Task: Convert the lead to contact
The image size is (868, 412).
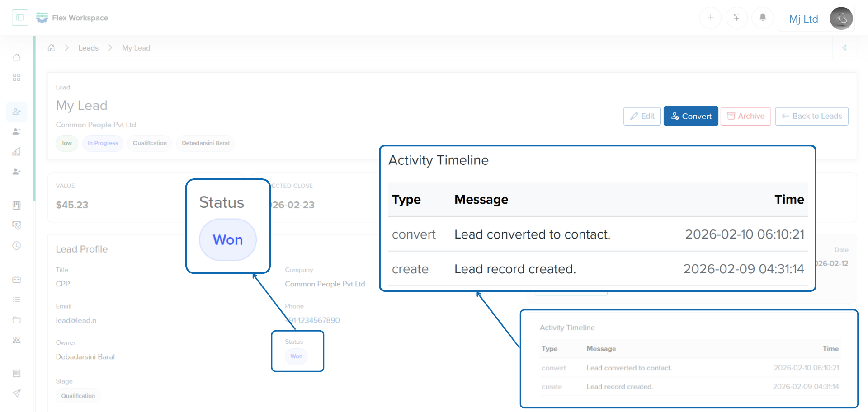Action: click(691, 116)
